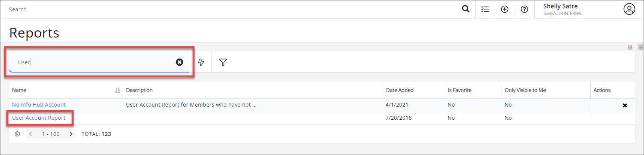Screen dimensions: 644x155
Task: Go to previous page of results
Action: coord(30,134)
